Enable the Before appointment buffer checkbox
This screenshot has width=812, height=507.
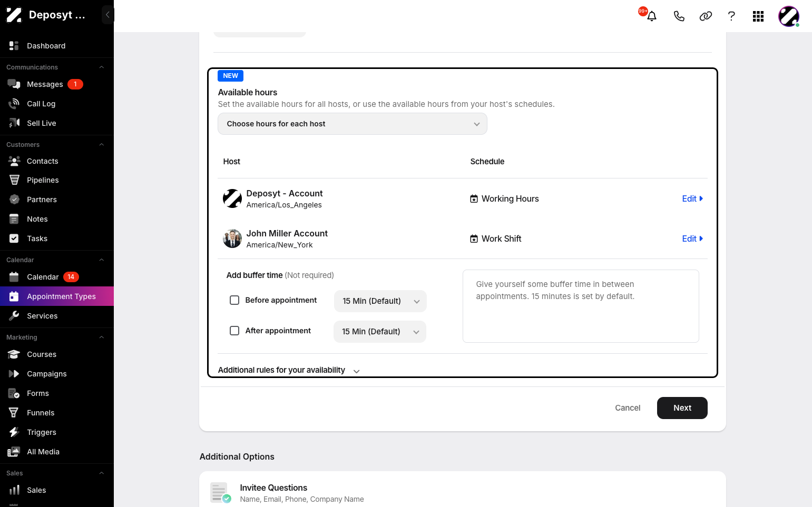(234, 300)
